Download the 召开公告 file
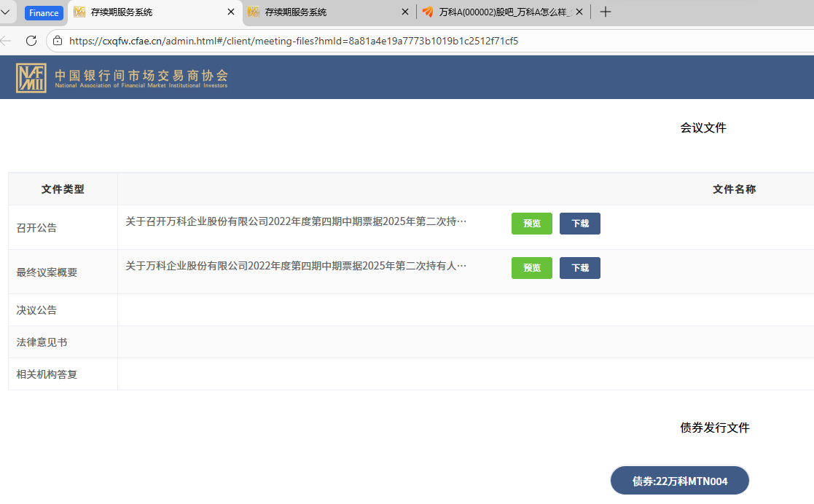The image size is (814, 504). click(x=580, y=224)
